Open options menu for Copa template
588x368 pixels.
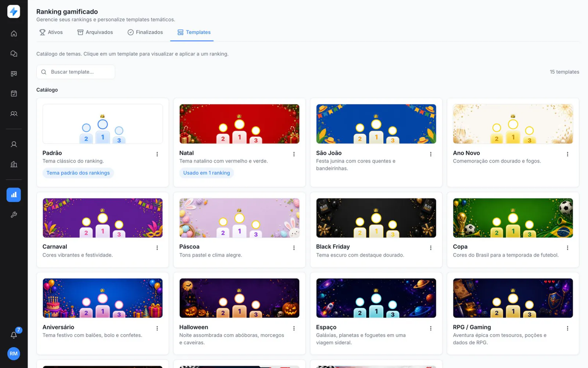pyautogui.click(x=567, y=248)
